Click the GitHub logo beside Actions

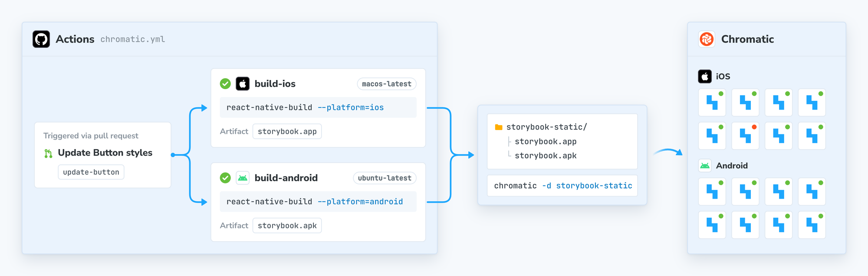tap(41, 39)
